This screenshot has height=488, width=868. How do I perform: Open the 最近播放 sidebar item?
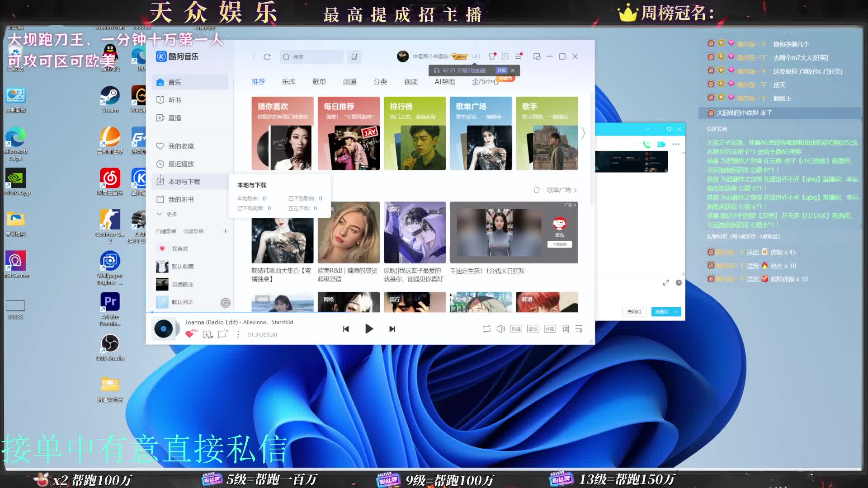click(181, 164)
